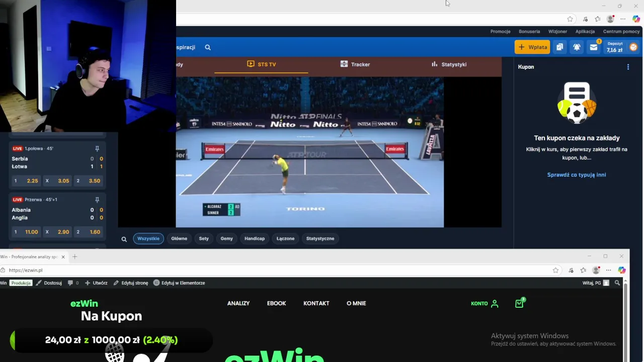Select odds 11.00 for Albania win
This screenshot has width=644, height=362.
[x=25, y=232]
